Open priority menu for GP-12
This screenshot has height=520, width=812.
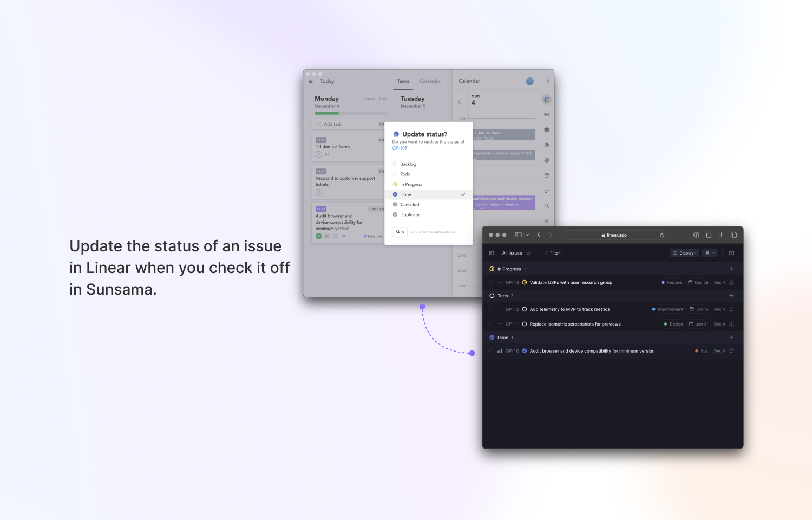(x=500, y=309)
